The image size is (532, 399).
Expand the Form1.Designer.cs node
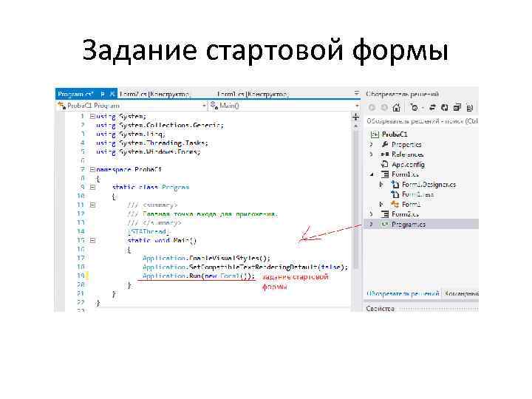pyautogui.click(x=381, y=184)
